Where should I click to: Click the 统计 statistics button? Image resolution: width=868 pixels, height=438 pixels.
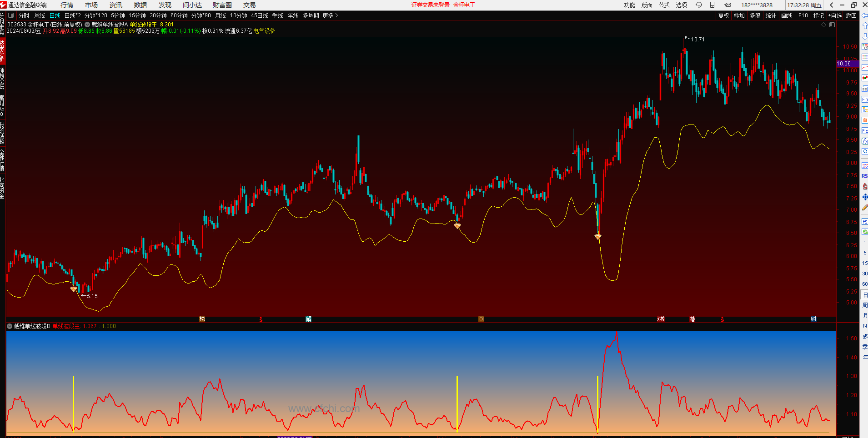[x=771, y=15]
